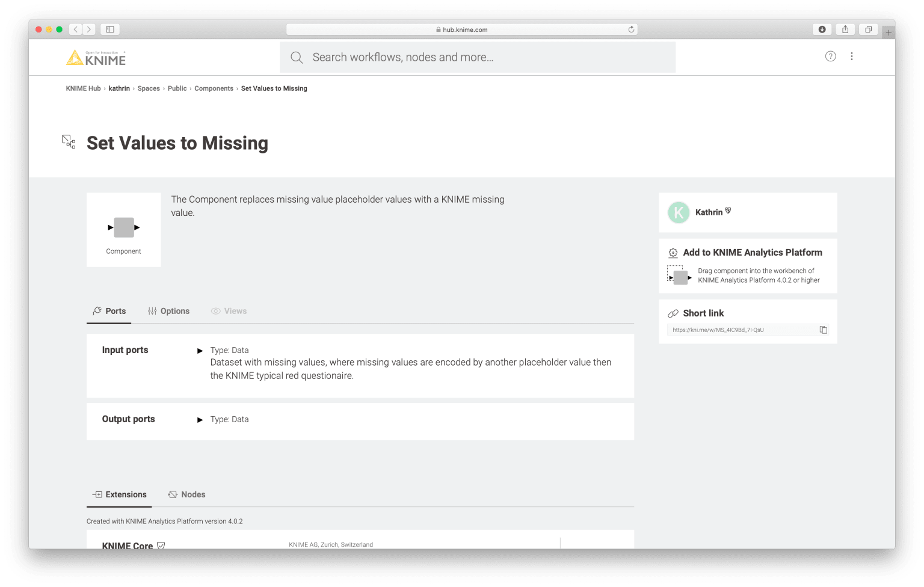Click the draggable component icon in the Add panel
The image size is (924, 587).
tap(680, 276)
